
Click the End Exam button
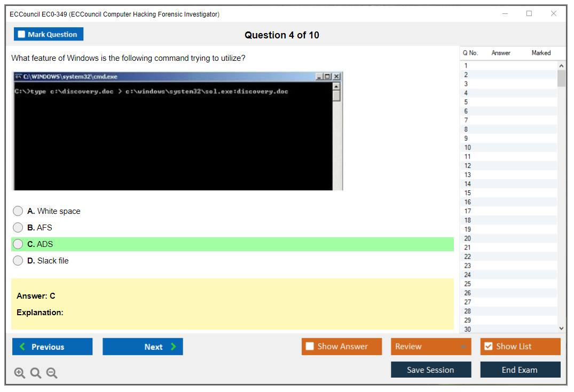[x=520, y=370]
